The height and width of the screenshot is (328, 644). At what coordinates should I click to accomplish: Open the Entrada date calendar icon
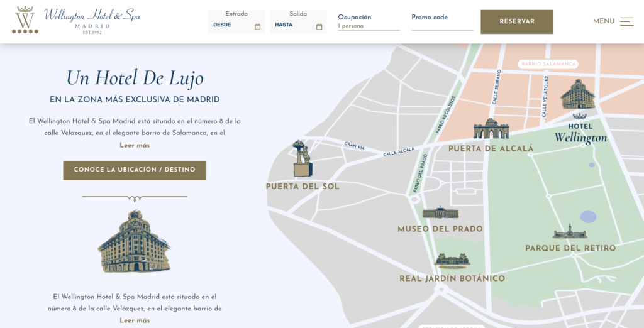click(257, 26)
